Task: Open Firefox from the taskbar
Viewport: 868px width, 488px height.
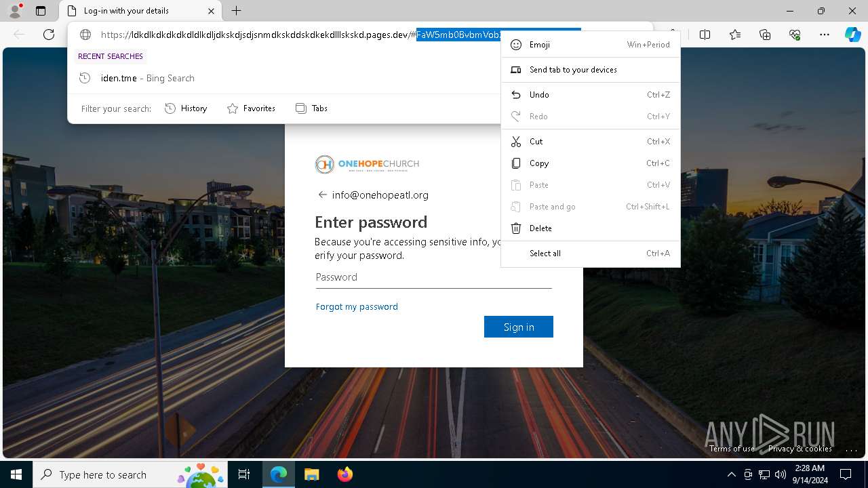Action: pyautogui.click(x=344, y=474)
